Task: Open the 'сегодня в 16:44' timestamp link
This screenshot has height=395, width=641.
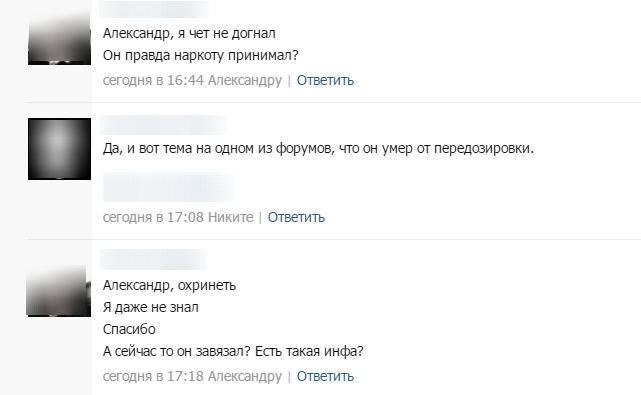Action: coord(153,80)
